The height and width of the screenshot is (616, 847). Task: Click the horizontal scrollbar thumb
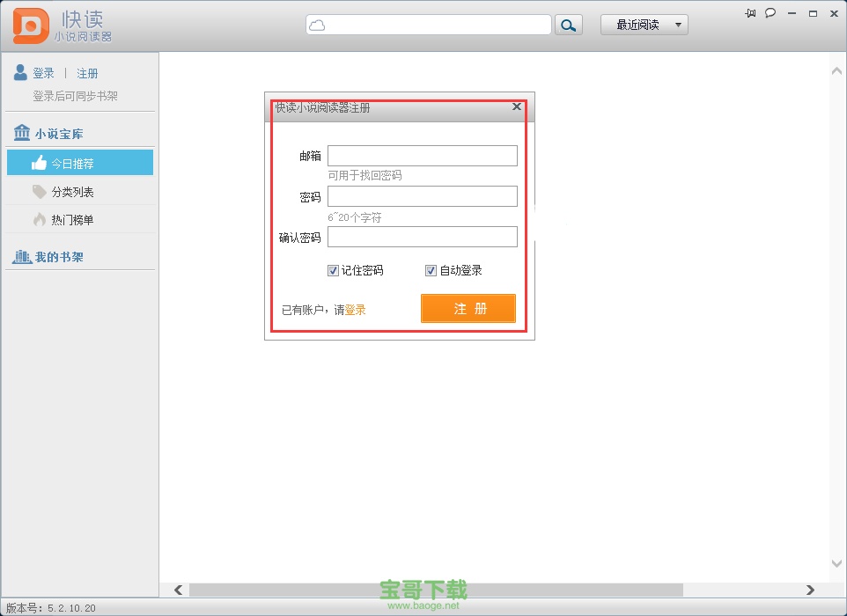pyautogui.click(x=436, y=590)
